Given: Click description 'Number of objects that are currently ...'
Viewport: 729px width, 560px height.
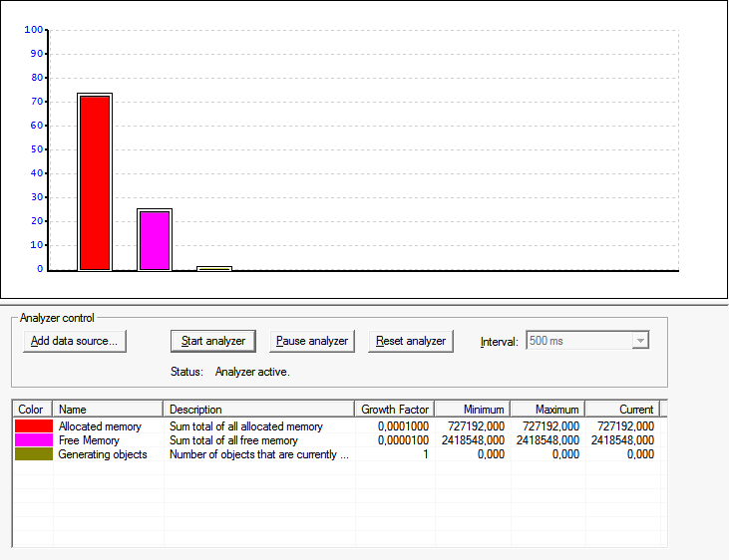Looking at the screenshot, I should point(259,454).
